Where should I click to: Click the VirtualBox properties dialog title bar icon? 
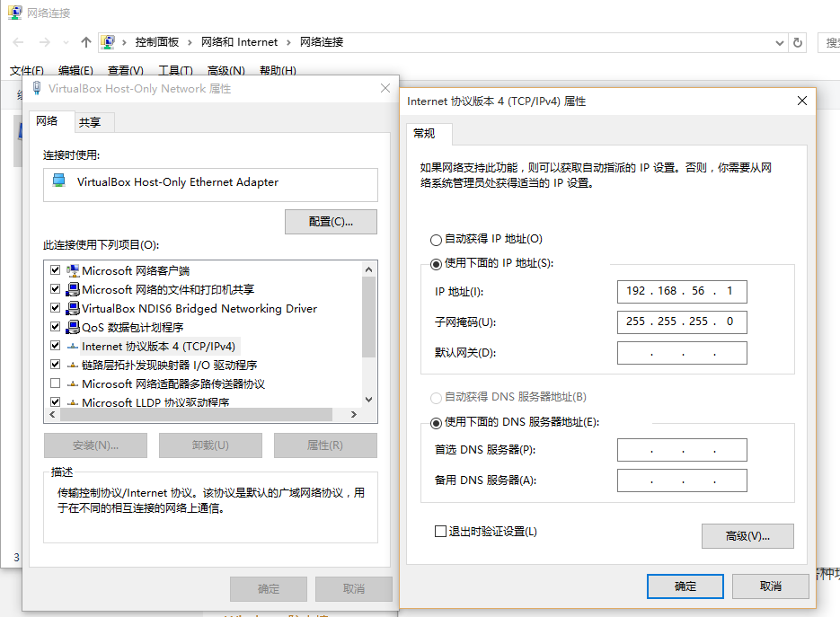(36, 88)
